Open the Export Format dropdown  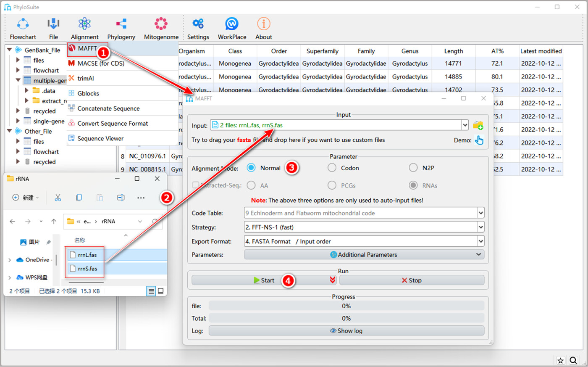480,241
